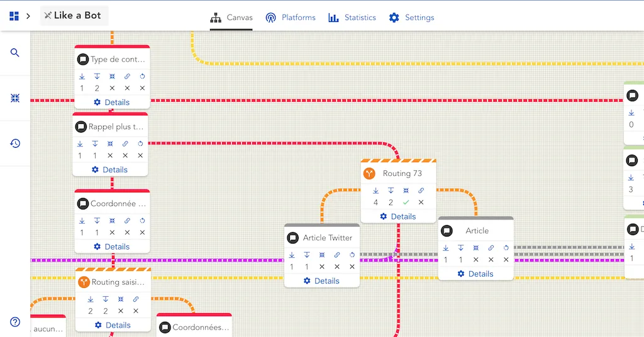Click outgoing arrow icon on Routing 73
644x337 pixels.
391,191
